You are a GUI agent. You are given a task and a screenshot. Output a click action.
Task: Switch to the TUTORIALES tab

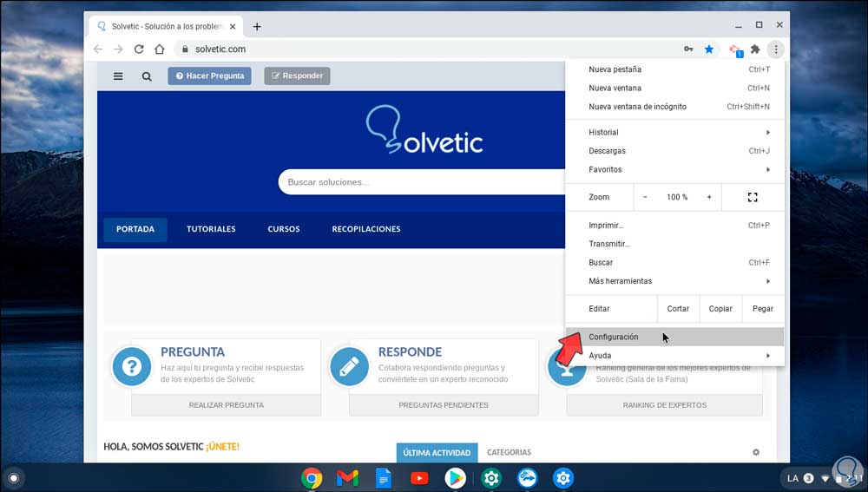211,229
